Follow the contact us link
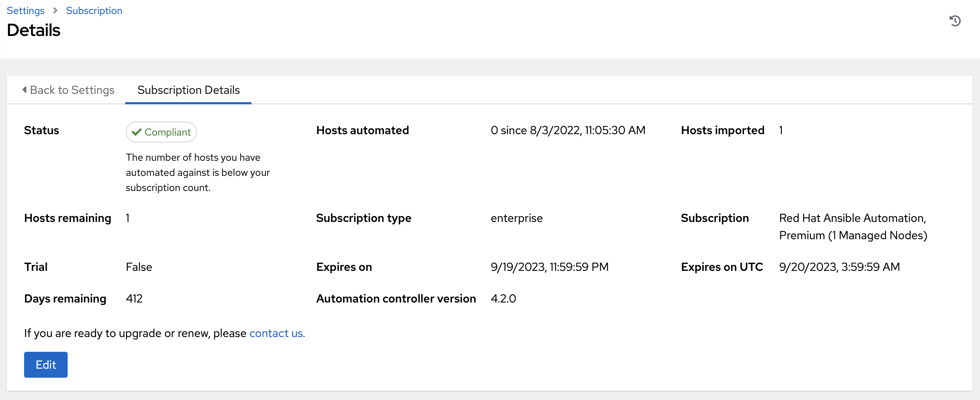This screenshot has width=980, height=400. pyautogui.click(x=277, y=333)
